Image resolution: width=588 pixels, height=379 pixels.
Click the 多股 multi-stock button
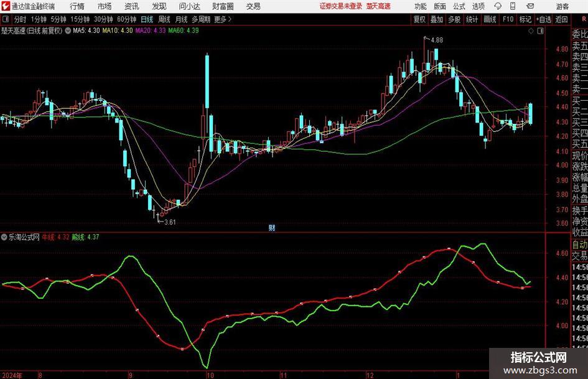[x=454, y=19]
